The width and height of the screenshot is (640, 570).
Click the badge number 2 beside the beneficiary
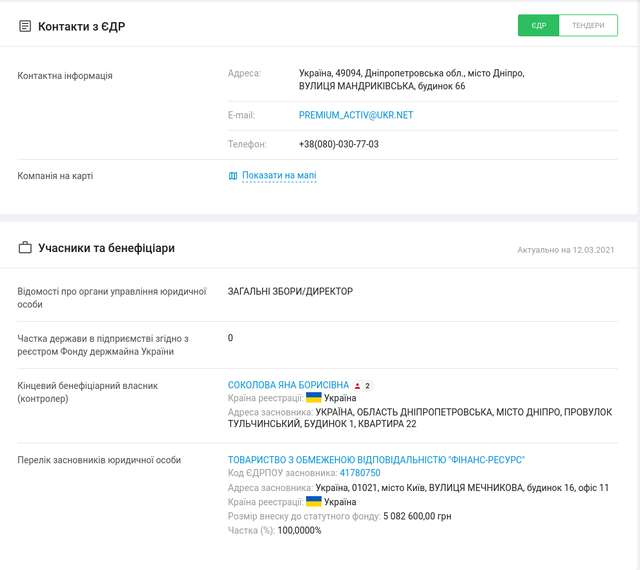tap(367, 385)
